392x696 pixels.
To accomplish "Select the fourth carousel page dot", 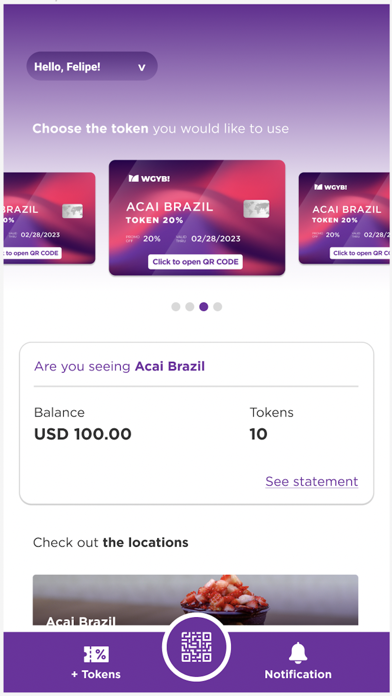I will click(x=218, y=307).
